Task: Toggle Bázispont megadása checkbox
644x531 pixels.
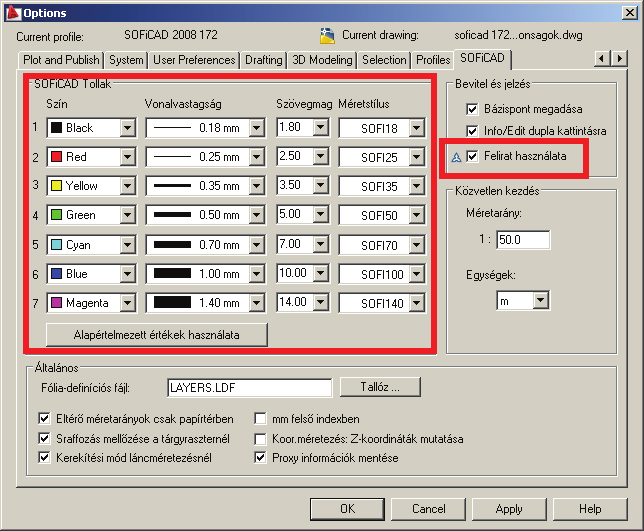Action: pyautogui.click(x=472, y=109)
